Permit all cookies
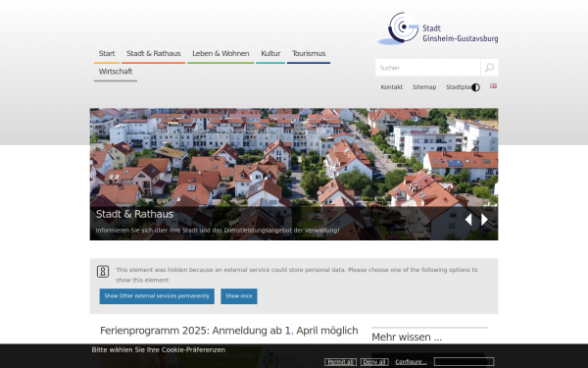 click(x=340, y=362)
